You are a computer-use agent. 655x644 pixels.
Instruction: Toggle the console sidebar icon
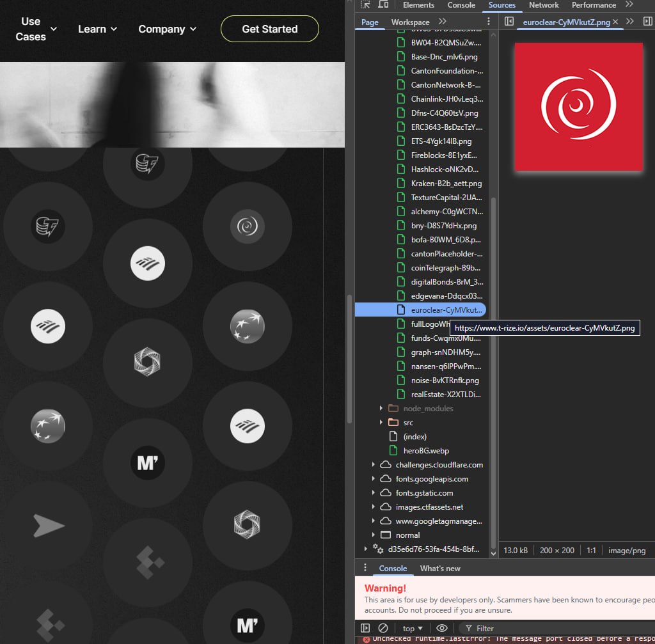coord(365,628)
